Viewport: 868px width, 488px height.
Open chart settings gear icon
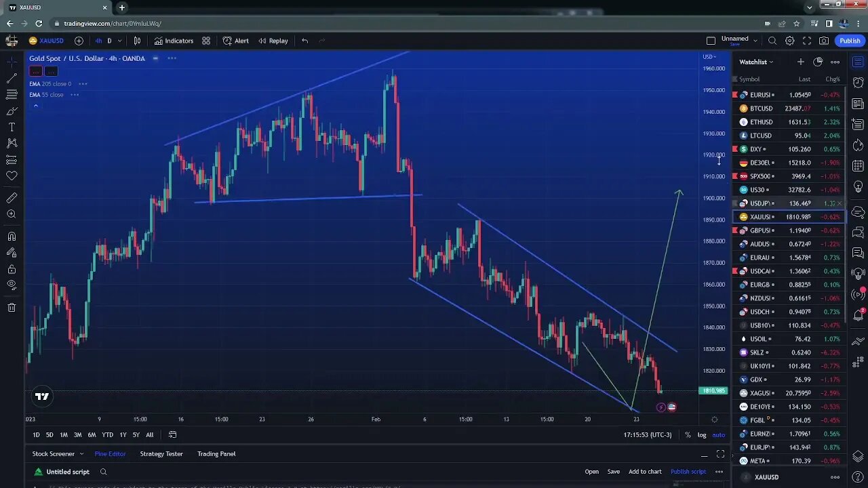coord(790,41)
